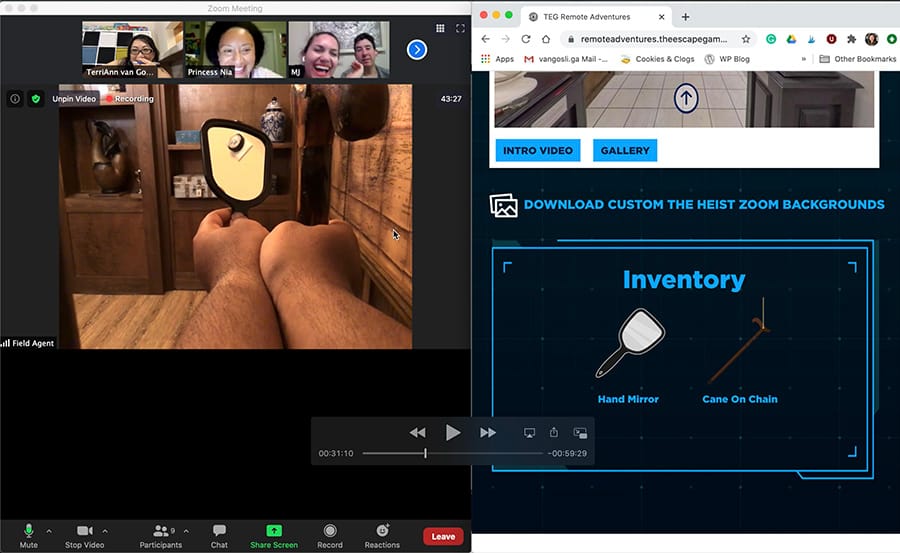This screenshot has height=553, width=900.
Task: Leave the Zoom meeting
Action: pyautogui.click(x=443, y=536)
